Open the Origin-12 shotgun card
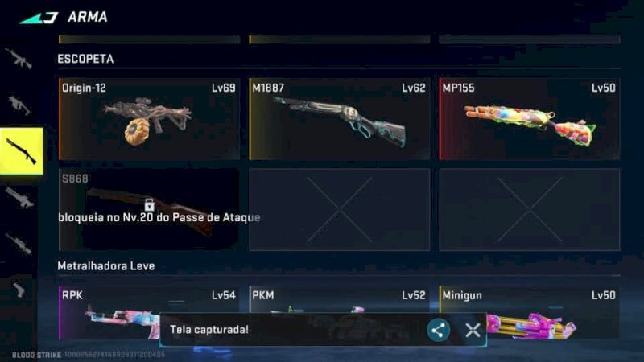644x362 pixels. pos(150,119)
